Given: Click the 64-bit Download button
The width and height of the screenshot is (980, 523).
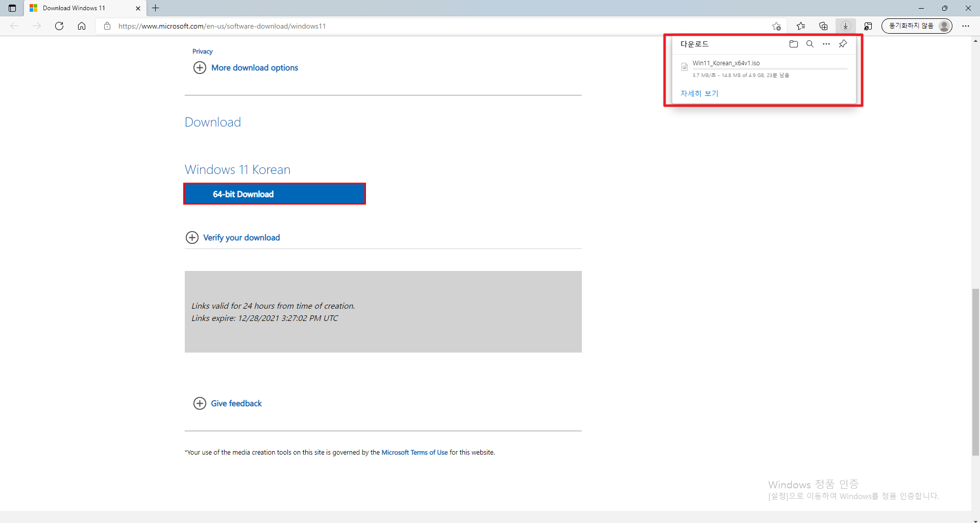Looking at the screenshot, I should (x=275, y=194).
